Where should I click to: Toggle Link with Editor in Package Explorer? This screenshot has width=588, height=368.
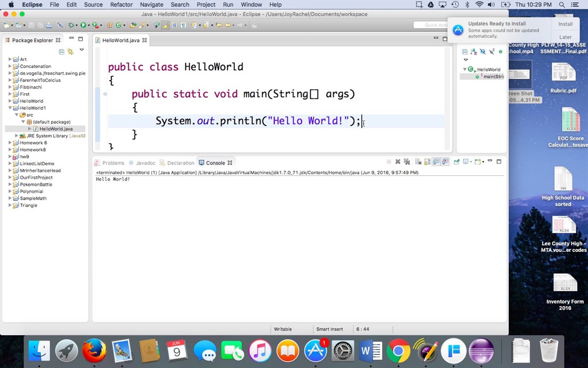[x=71, y=52]
